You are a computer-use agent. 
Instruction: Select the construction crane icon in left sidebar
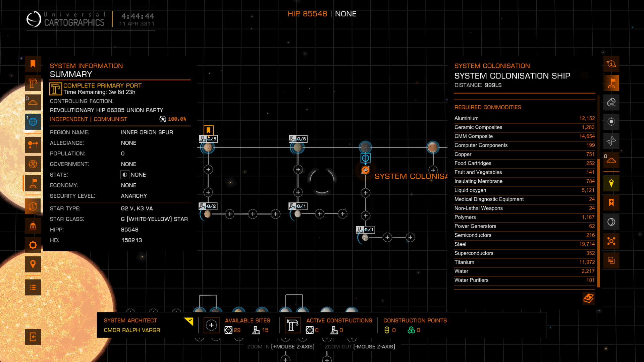[x=33, y=83]
